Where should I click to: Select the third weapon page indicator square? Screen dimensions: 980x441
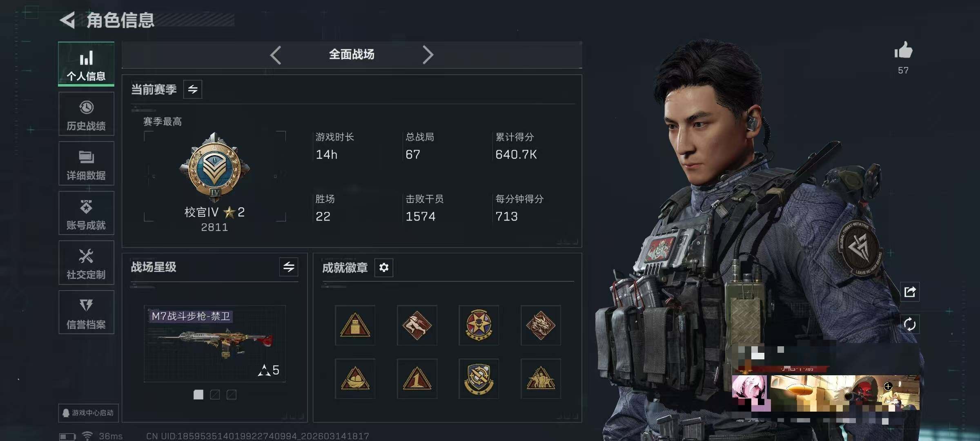(232, 394)
